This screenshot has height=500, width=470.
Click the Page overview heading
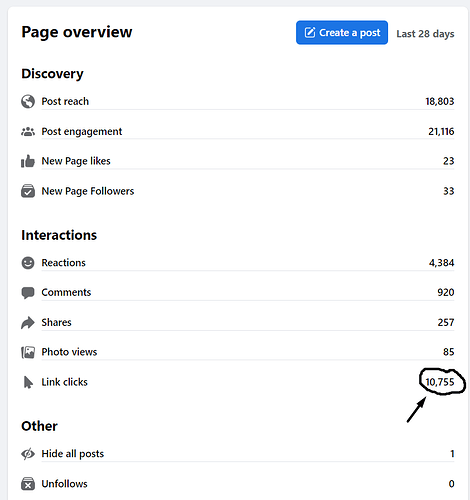pyautogui.click(x=77, y=32)
